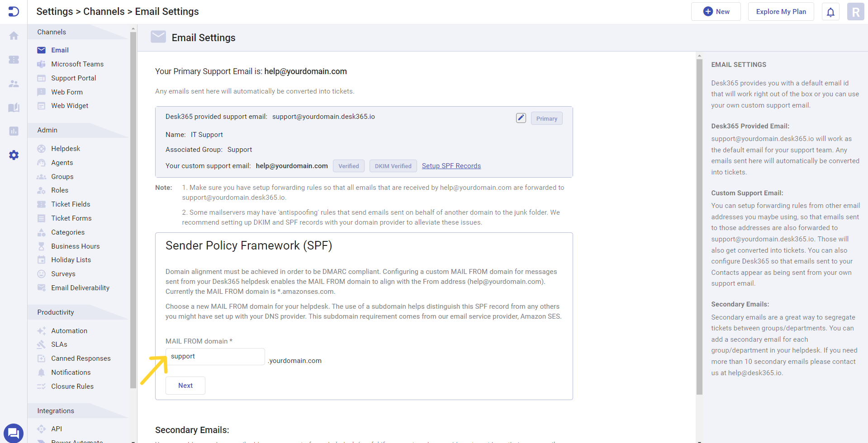
Task: Click the MAIL FROM domain input field
Action: 215,356
